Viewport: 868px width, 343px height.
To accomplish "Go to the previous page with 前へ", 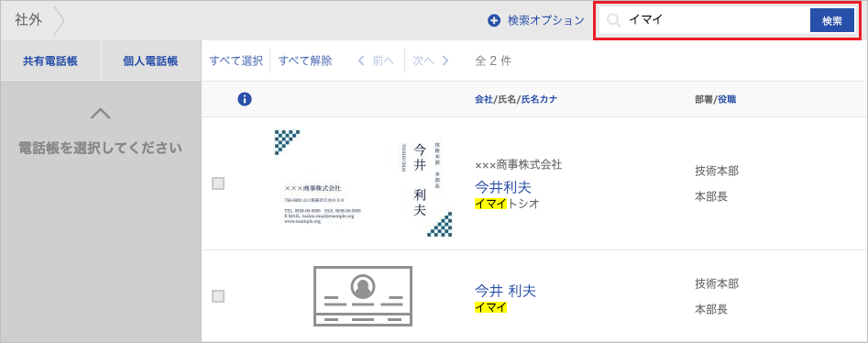I will click(x=377, y=61).
